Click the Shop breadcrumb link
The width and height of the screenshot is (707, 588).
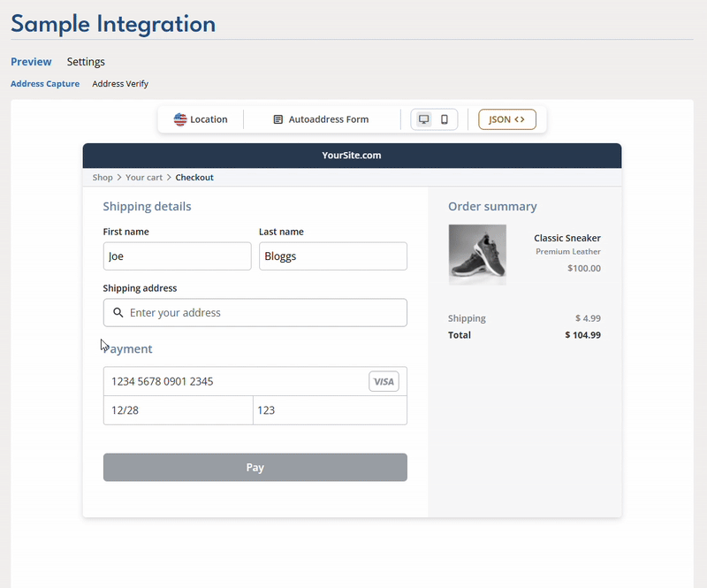click(103, 178)
